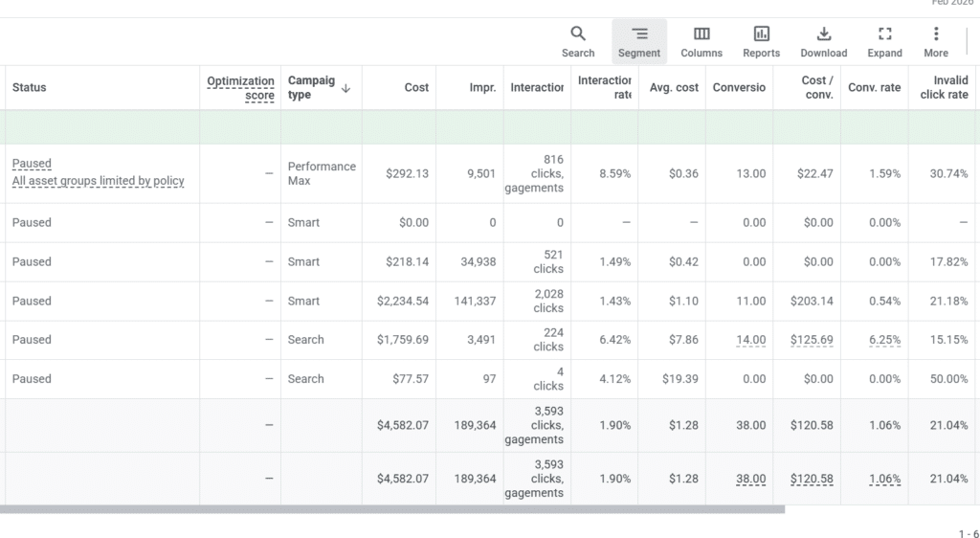Open the underlined 14.00 conversions value
The width and height of the screenshot is (980, 538).
click(750, 340)
